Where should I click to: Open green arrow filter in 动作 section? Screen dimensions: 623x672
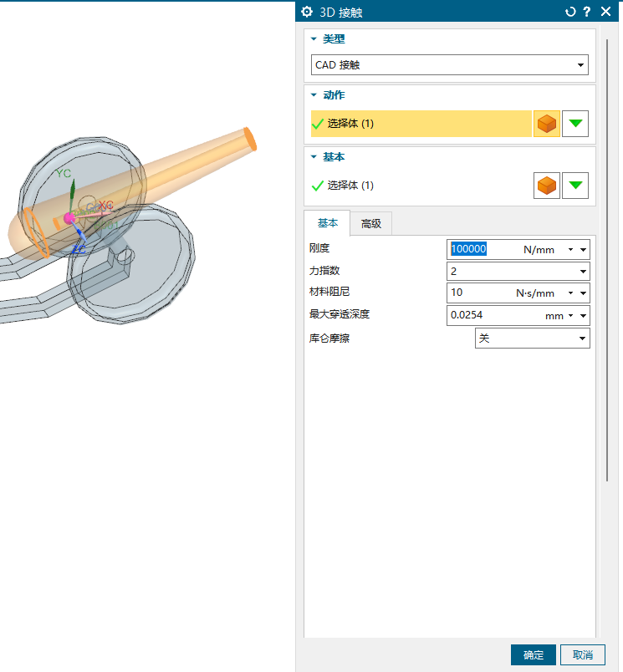coord(575,124)
